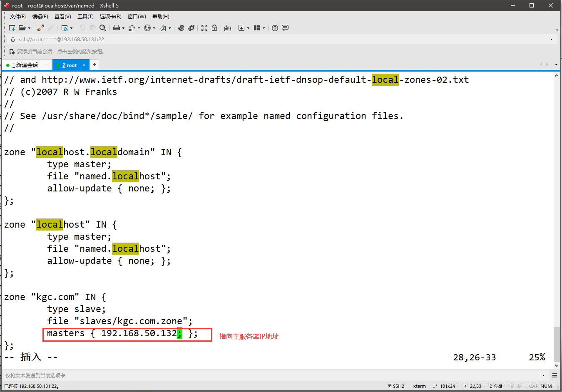Click the toolbar overflow arrow at right end
Screen dimensions: 562x392
coord(557,30)
